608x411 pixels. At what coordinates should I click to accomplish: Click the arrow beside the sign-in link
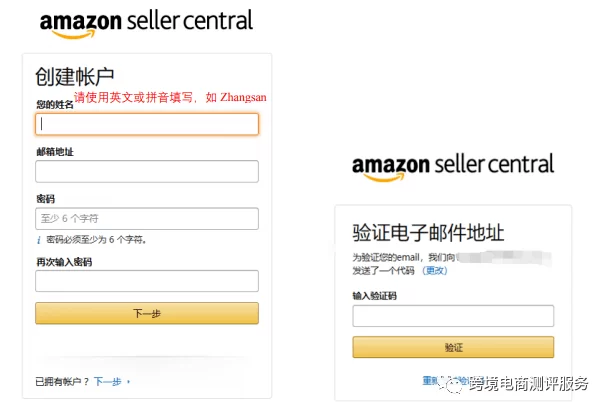(129, 382)
